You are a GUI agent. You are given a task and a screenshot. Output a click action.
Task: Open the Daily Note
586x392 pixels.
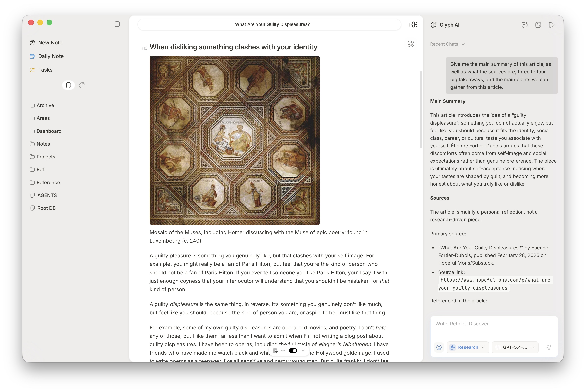click(x=51, y=56)
